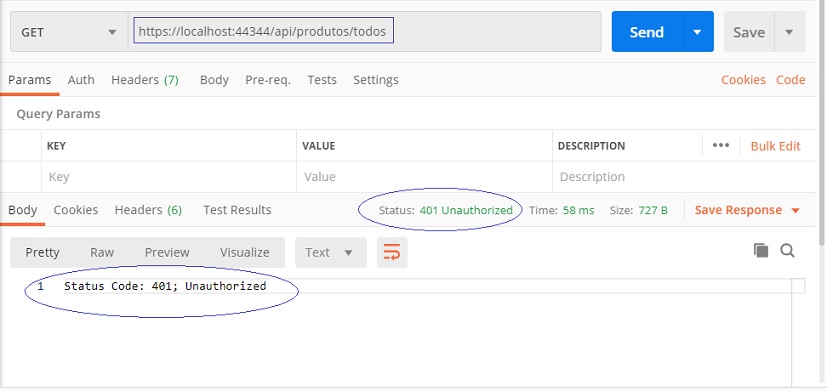Click the Key query param field

[169, 177]
